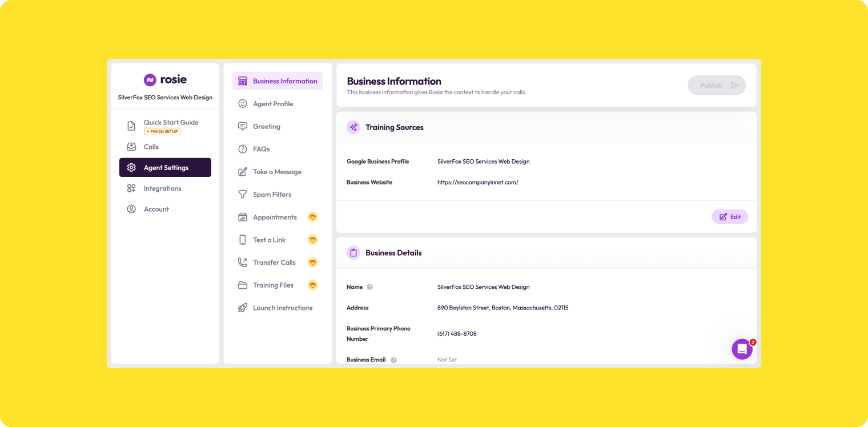The image size is (868, 427).
Task: Click the Text a Link phone icon
Action: pyautogui.click(x=243, y=240)
